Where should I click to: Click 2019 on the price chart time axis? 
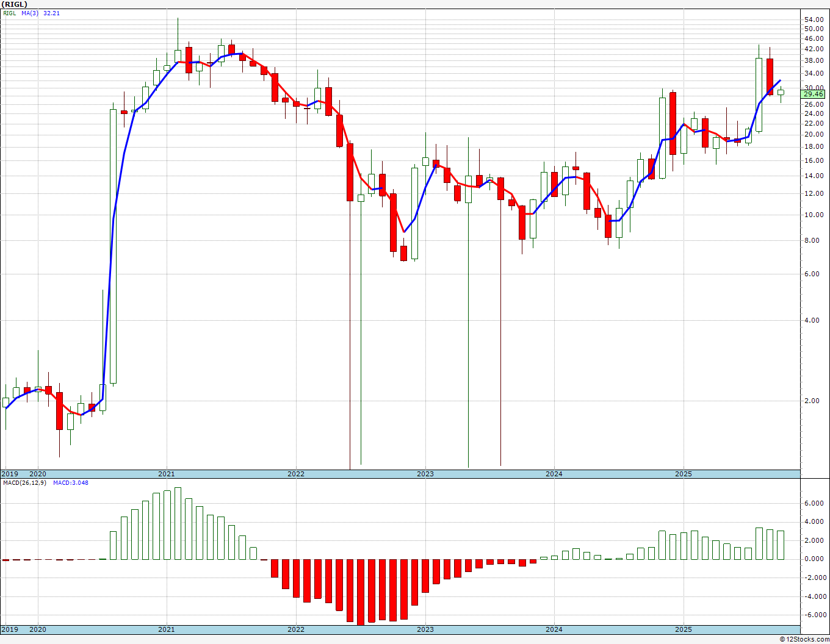(9, 474)
